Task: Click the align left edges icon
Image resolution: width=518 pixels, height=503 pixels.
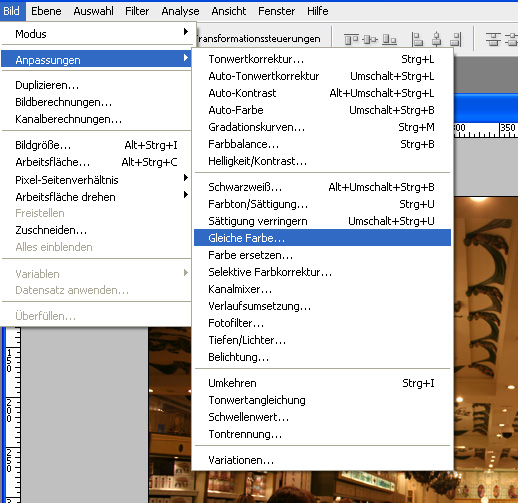Action: [417, 39]
